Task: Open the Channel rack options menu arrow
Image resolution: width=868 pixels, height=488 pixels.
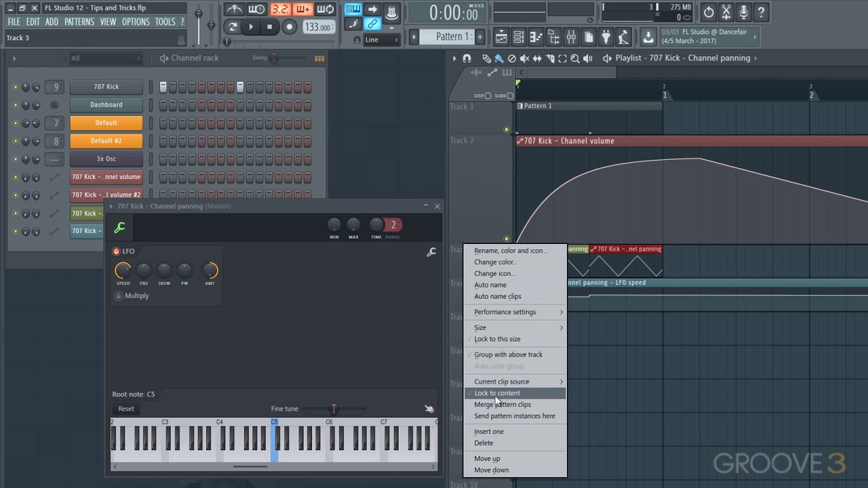Action: coord(14,58)
